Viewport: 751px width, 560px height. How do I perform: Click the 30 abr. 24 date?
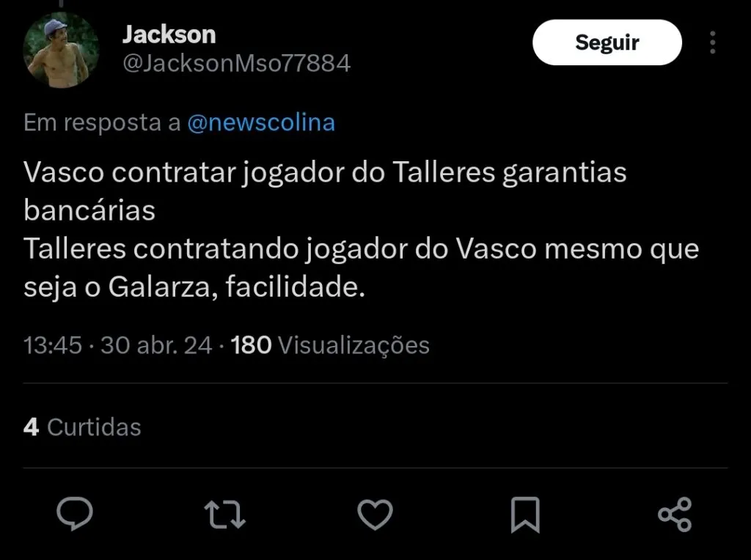click(156, 345)
